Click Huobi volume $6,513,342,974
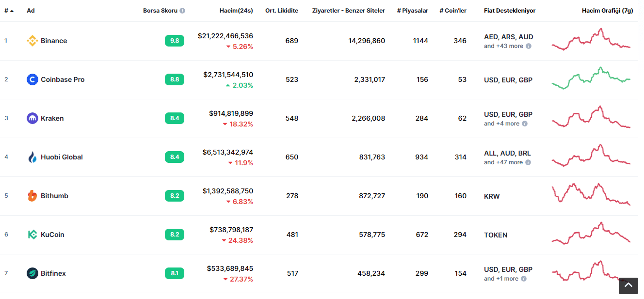The width and height of the screenshot is (644, 299). [x=228, y=152]
